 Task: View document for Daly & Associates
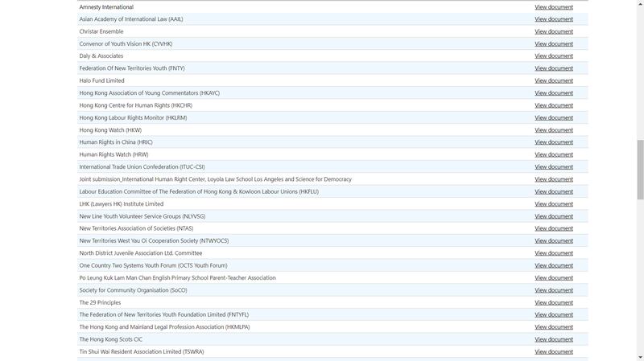click(554, 56)
